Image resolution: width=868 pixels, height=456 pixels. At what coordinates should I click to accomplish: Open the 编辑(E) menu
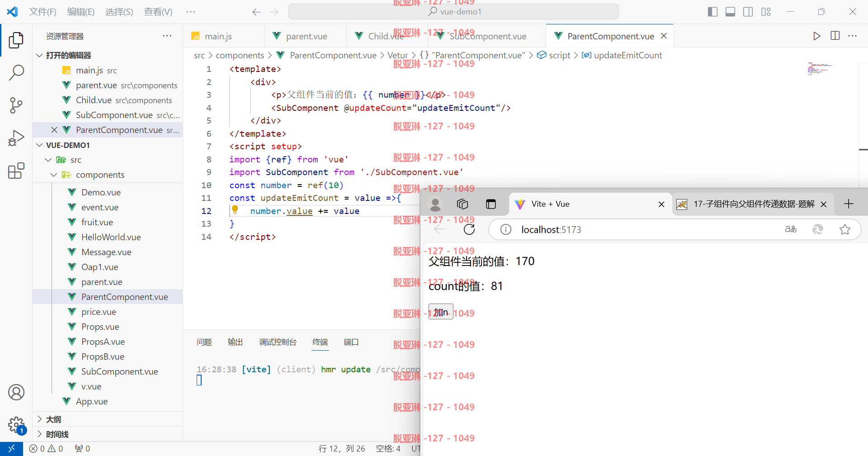81,12
